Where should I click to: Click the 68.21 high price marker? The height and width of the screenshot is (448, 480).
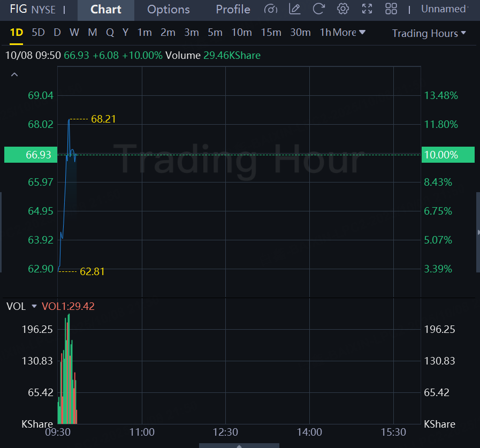[103, 119]
